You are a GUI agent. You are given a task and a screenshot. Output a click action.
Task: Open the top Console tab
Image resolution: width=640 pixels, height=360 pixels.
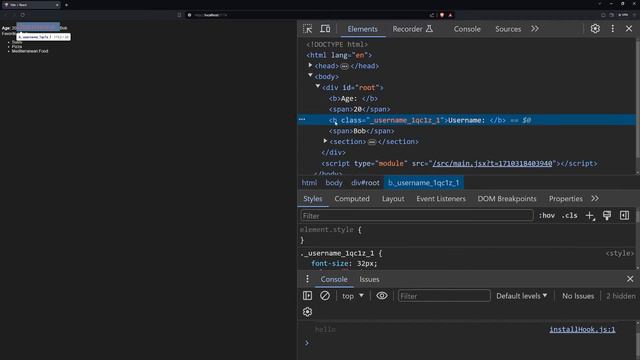tap(467, 29)
